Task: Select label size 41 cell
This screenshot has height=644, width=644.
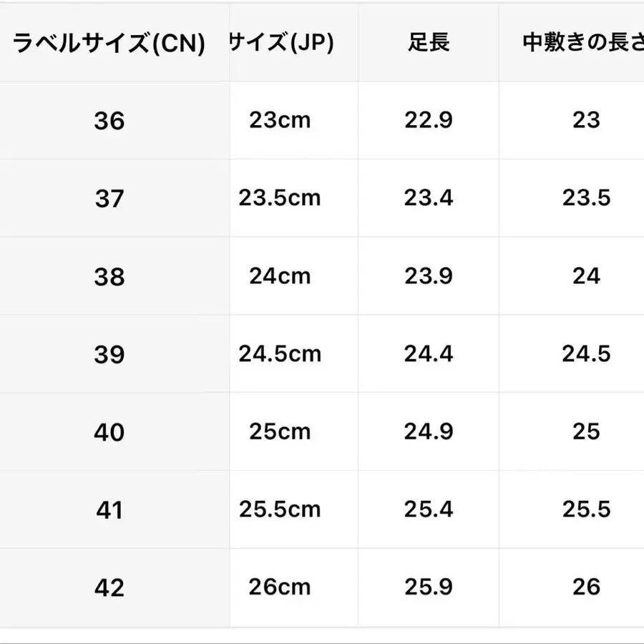Action: pos(109,510)
